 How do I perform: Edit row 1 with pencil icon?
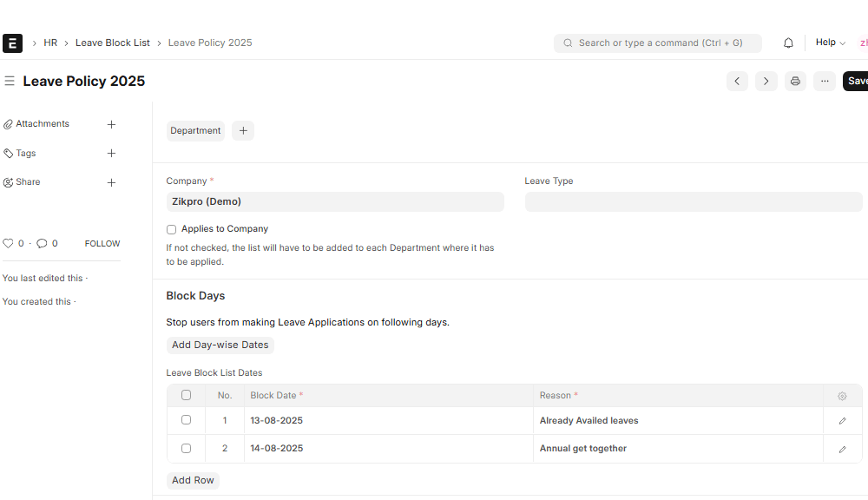(843, 421)
